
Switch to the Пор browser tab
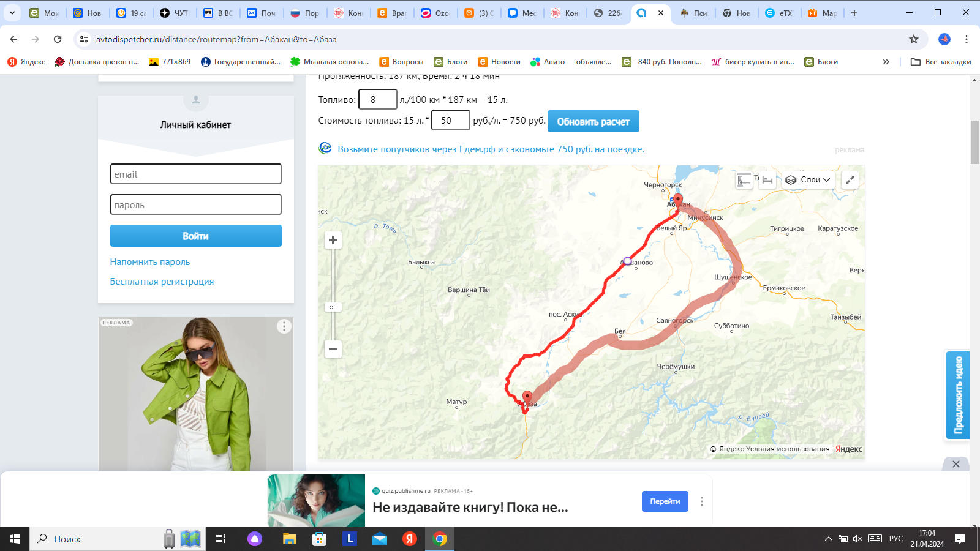(305, 13)
